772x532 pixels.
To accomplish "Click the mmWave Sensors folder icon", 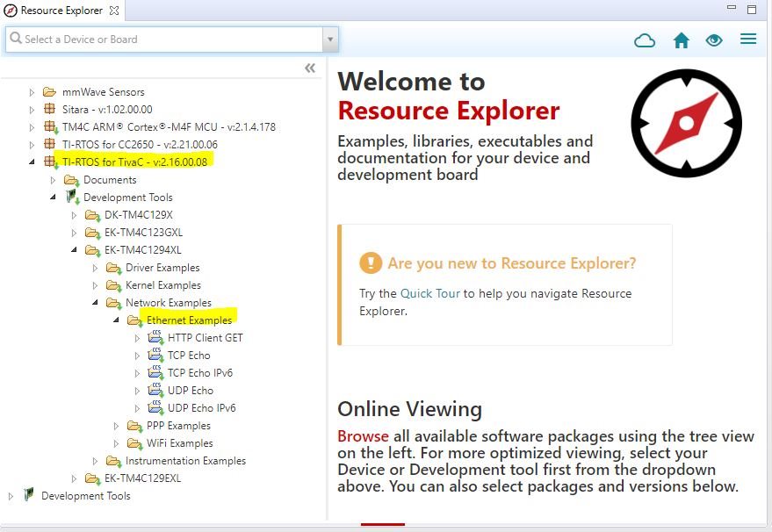I will [49, 91].
